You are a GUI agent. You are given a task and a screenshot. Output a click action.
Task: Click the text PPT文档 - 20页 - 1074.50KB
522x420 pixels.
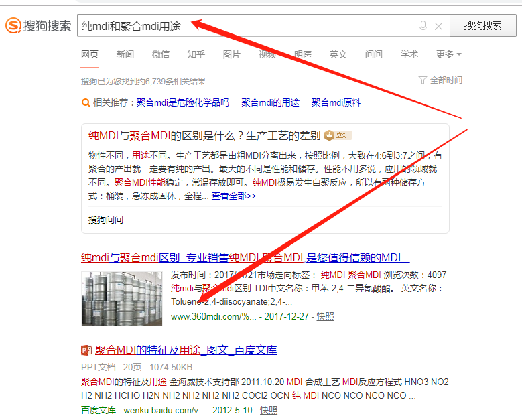tap(137, 368)
